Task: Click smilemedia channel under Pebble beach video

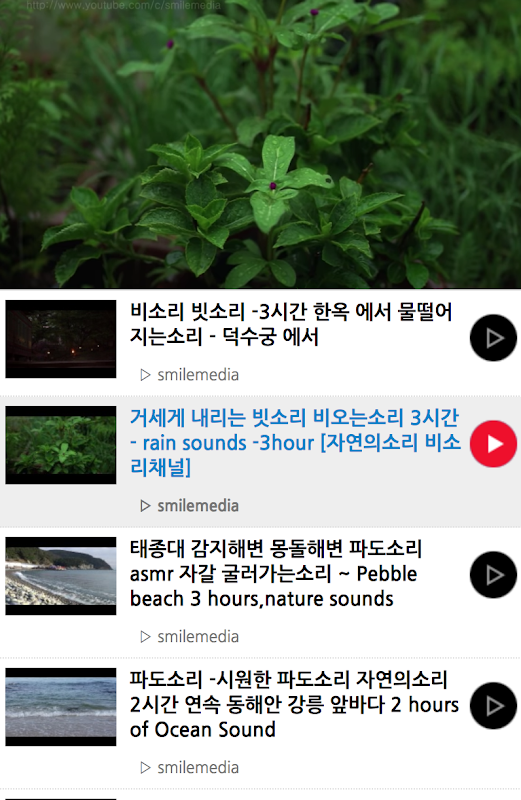Action: point(198,637)
